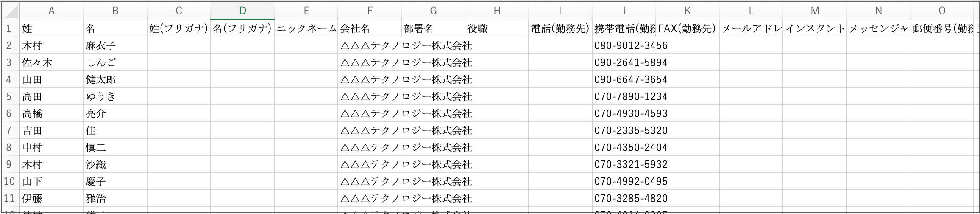Screen dimensions: 980x214
Task: Click the 役職 header cell
Action: coord(497,28)
